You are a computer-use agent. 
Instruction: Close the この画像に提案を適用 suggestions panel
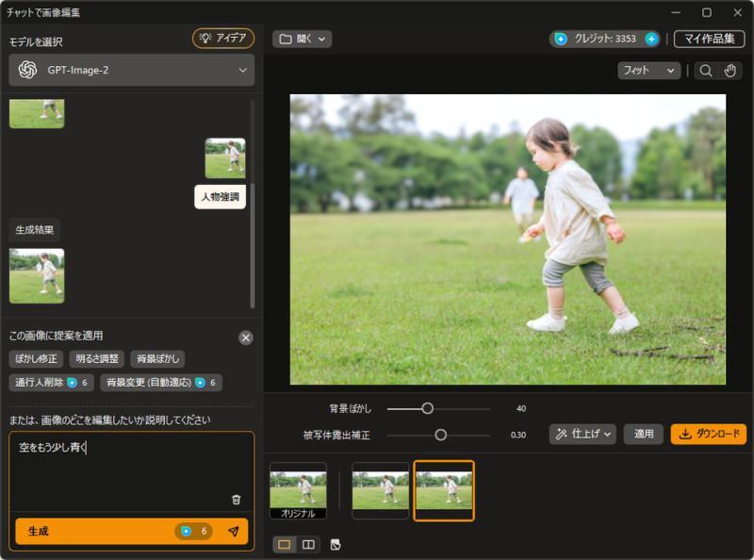pos(246,338)
